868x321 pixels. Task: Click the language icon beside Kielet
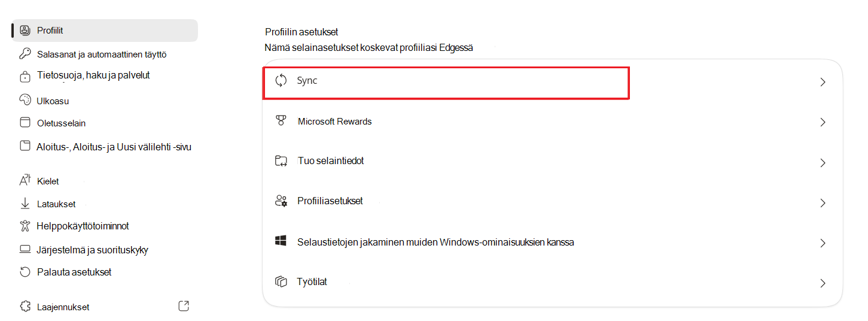25,180
